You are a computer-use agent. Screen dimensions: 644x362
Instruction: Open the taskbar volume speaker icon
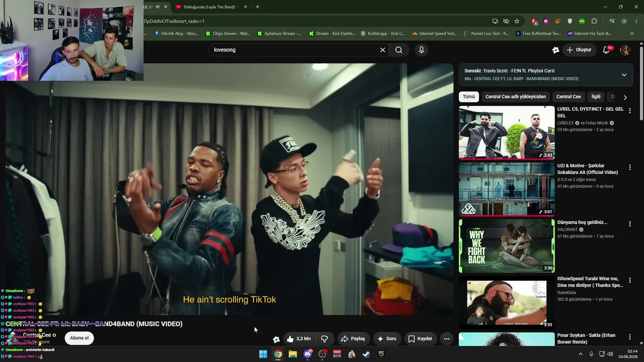click(x=611, y=354)
